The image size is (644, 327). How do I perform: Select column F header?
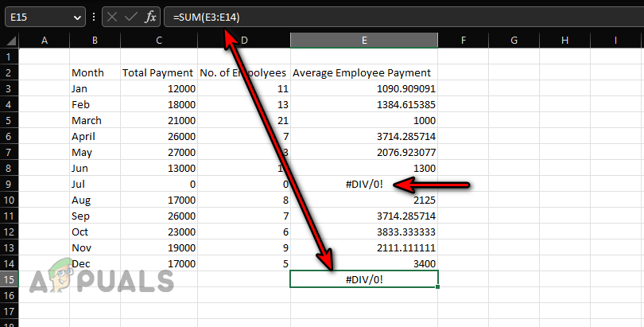pyautogui.click(x=464, y=41)
